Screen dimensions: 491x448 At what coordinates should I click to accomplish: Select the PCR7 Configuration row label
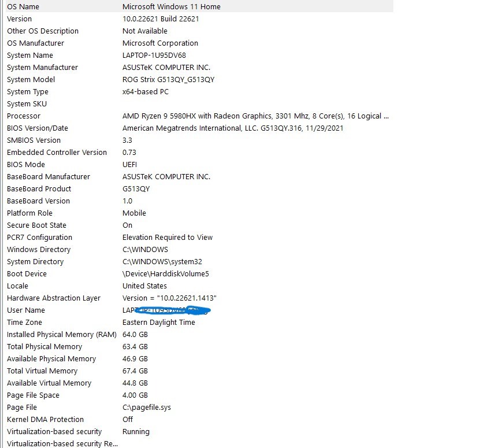click(x=39, y=238)
